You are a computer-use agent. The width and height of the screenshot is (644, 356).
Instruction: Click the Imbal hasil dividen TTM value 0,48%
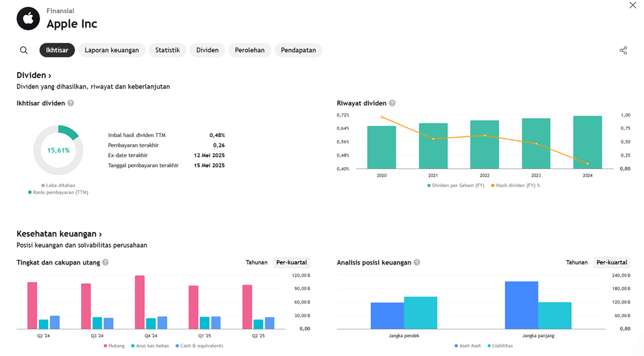tap(217, 135)
